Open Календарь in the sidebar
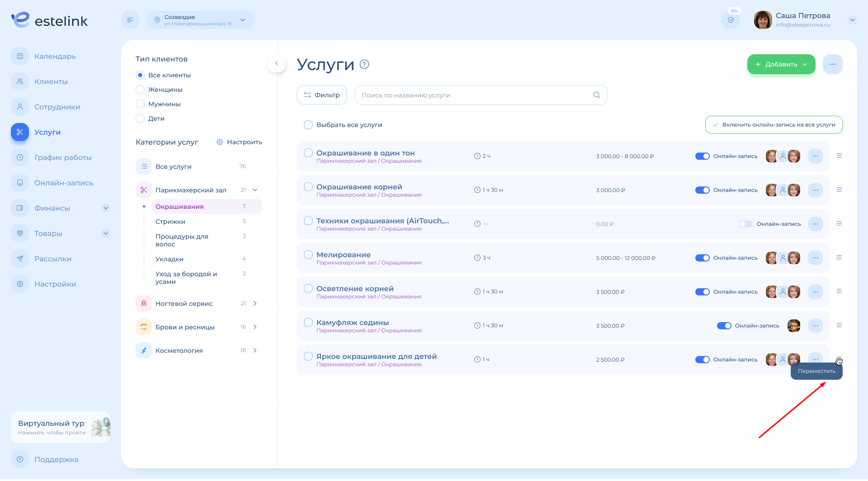 [x=55, y=56]
